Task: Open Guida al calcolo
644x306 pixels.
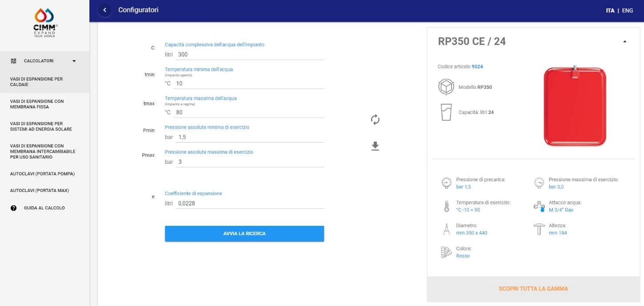Action: [x=44, y=208]
